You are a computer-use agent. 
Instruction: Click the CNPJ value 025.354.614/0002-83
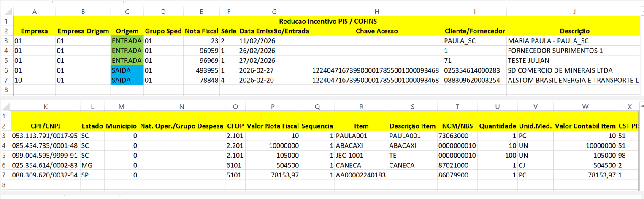tap(45, 165)
